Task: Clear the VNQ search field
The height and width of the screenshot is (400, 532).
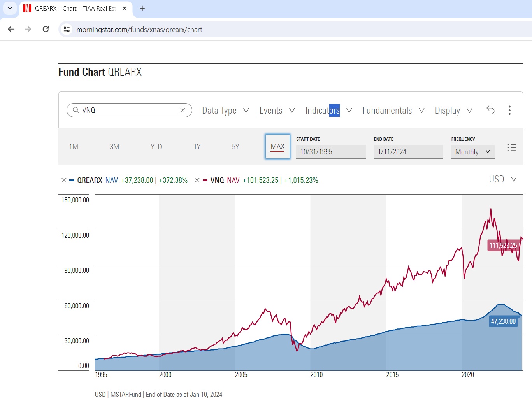Action: pyautogui.click(x=183, y=110)
